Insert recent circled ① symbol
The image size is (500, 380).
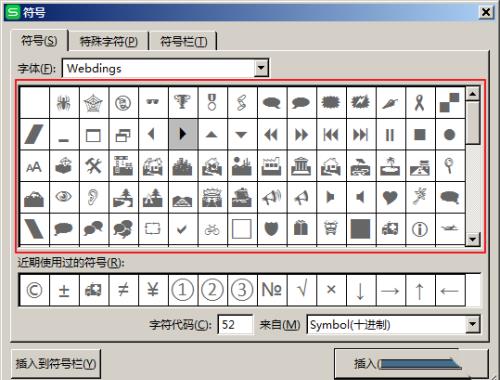tap(183, 290)
